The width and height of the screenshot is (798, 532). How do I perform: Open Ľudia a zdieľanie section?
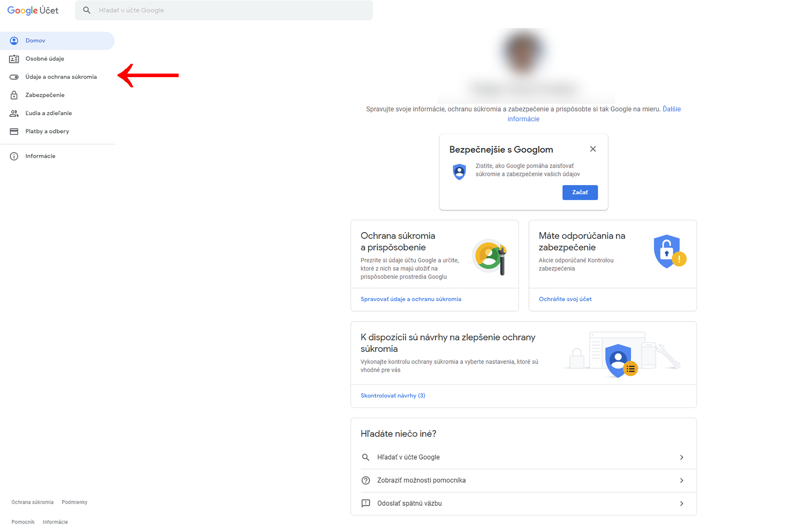pyautogui.click(x=57, y=113)
